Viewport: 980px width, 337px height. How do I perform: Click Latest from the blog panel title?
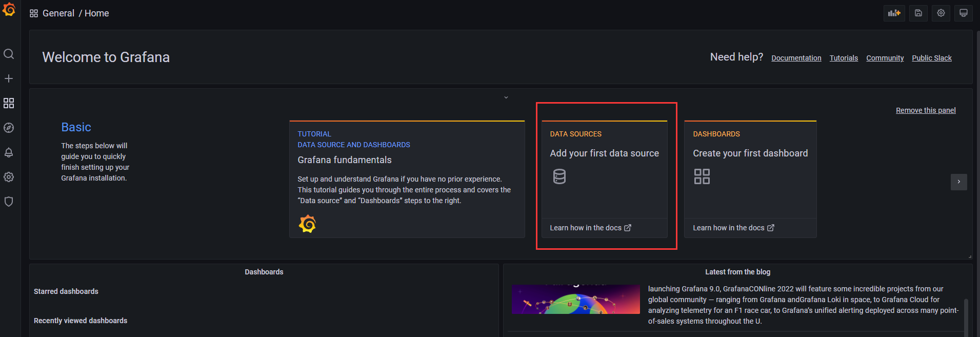pos(737,272)
